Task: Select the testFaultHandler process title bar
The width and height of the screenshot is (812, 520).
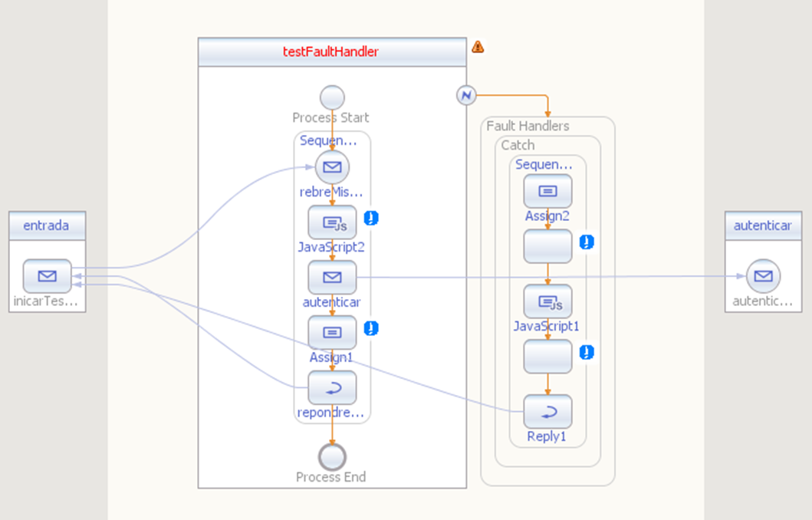Action: [332, 52]
